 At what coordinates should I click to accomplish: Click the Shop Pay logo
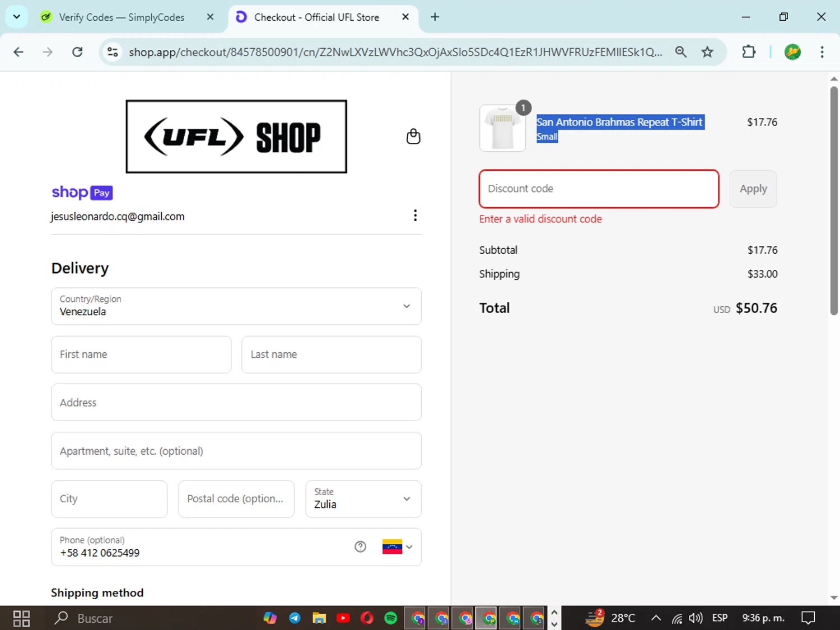[x=82, y=192]
